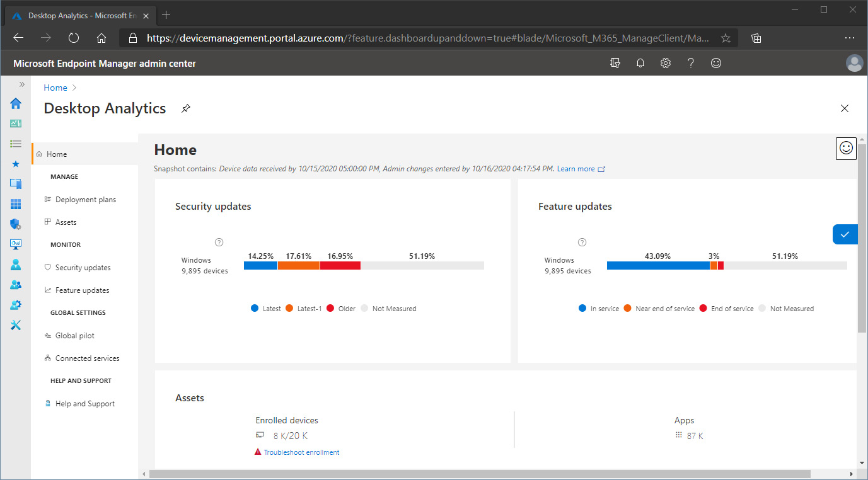Open Groups people icon in left rail
This screenshot has height=480, width=868.
(16, 285)
